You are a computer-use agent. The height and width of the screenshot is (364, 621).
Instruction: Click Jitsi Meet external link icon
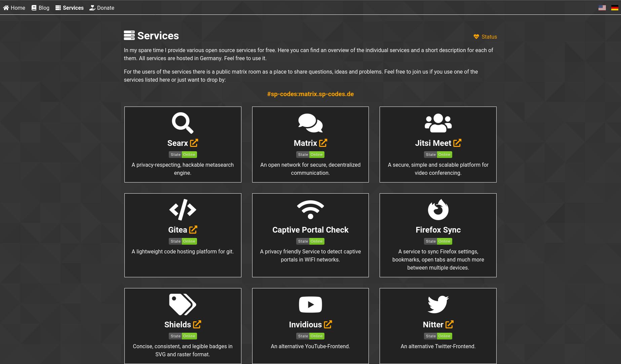pos(457,143)
